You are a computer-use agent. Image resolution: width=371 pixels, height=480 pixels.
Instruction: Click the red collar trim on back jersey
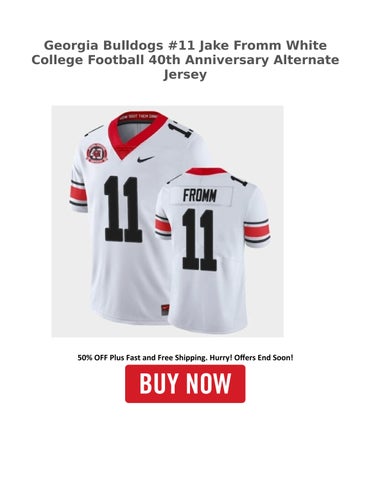pyautogui.click(x=206, y=171)
